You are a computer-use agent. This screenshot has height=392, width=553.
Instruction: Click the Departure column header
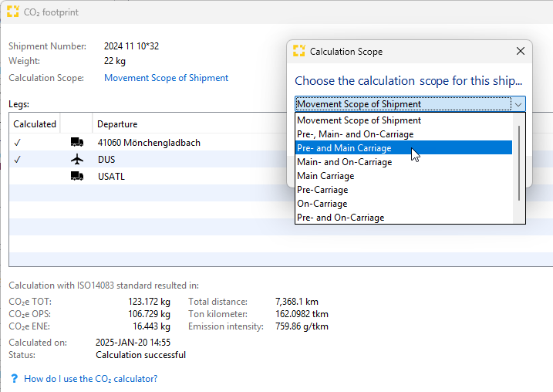pyautogui.click(x=117, y=124)
